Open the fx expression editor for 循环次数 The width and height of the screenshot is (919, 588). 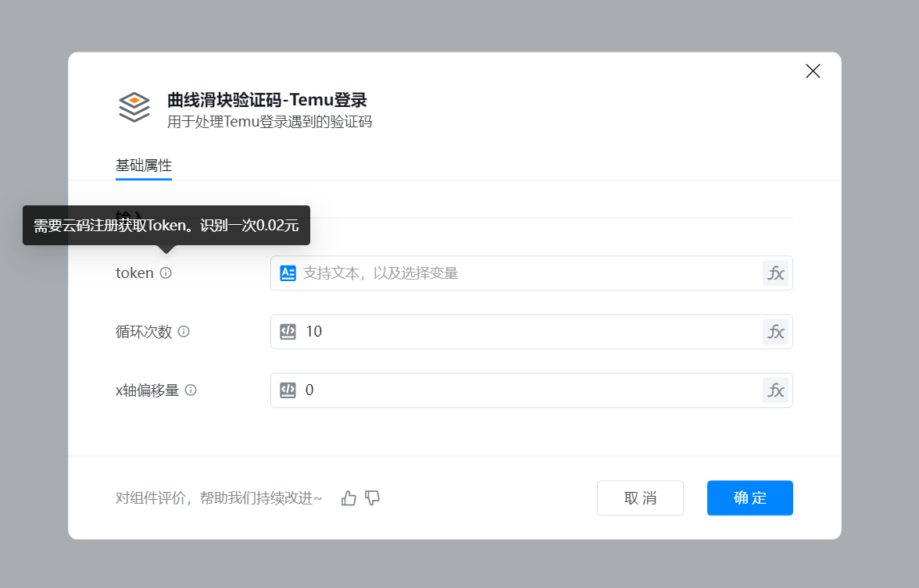tap(775, 332)
